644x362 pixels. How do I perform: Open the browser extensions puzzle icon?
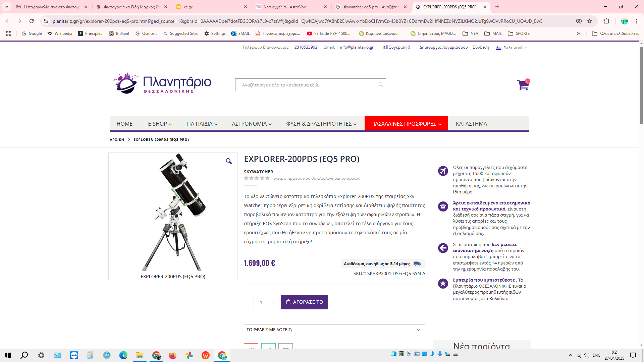point(606,21)
